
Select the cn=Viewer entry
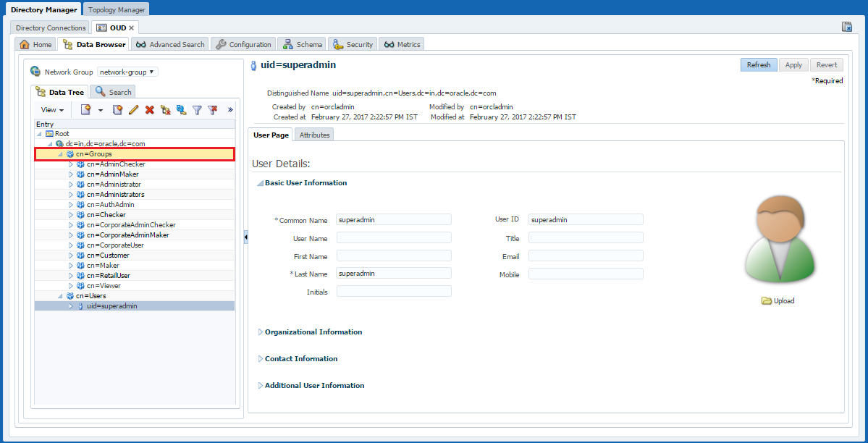[x=104, y=286]
